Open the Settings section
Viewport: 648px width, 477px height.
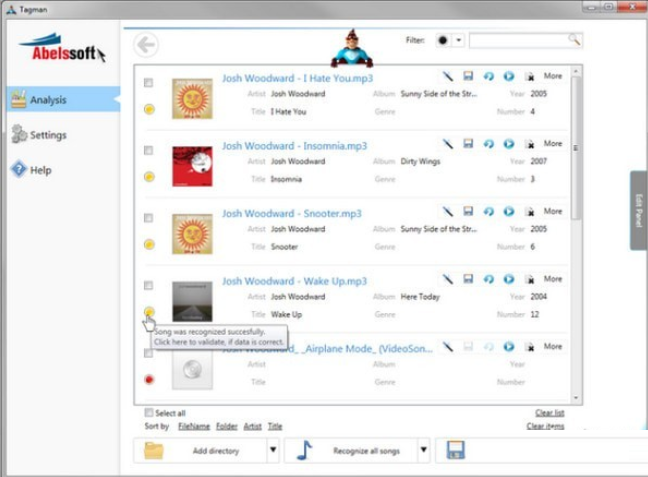[39, 135]
